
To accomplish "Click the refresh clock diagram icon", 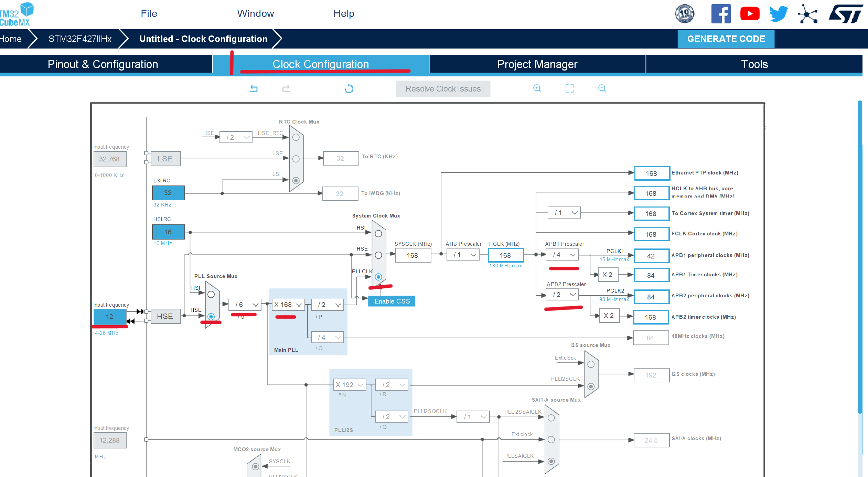I will point(349,89).
